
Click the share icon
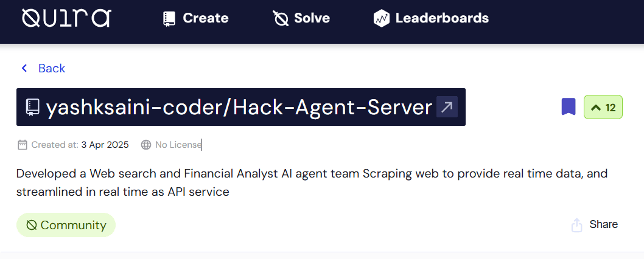(x=576, y=225)
